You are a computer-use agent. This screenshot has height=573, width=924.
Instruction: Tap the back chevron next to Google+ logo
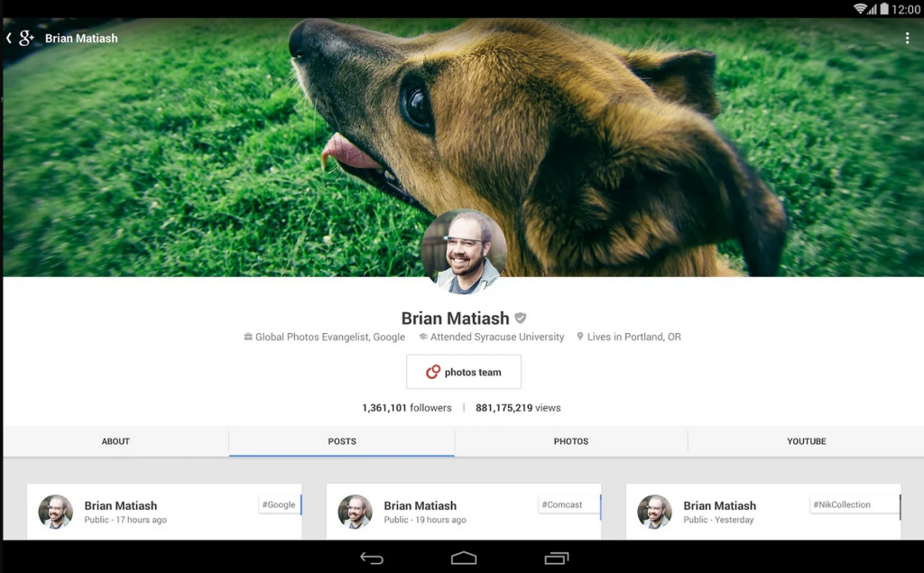[x=9, y=38]
